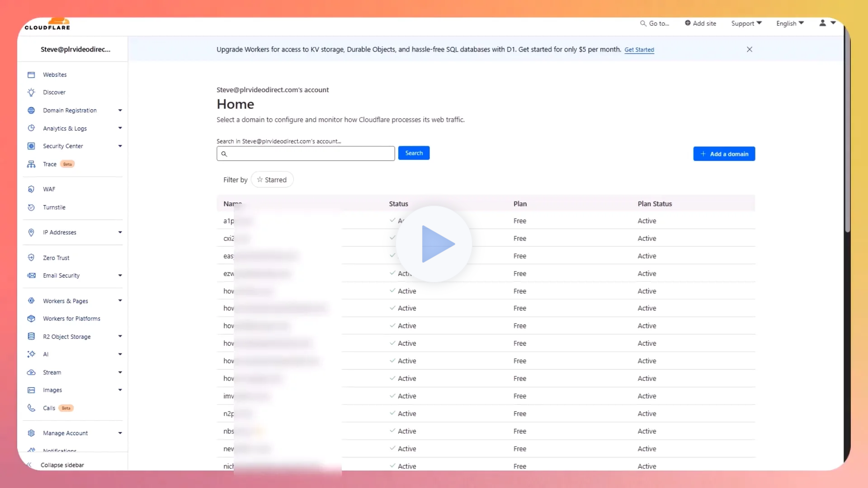
Task: Expand Workers & Pages submenu arrow
Action: 120,301
